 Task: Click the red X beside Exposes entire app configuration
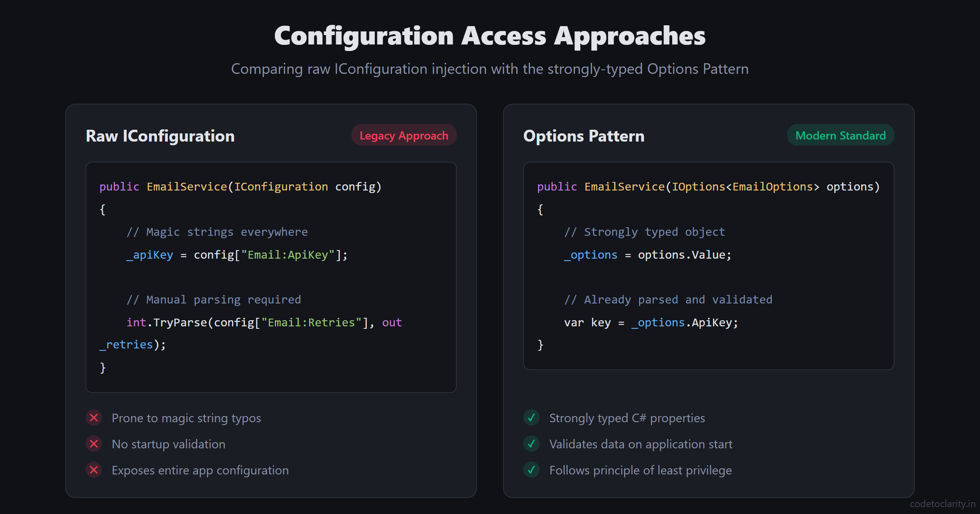94,470
